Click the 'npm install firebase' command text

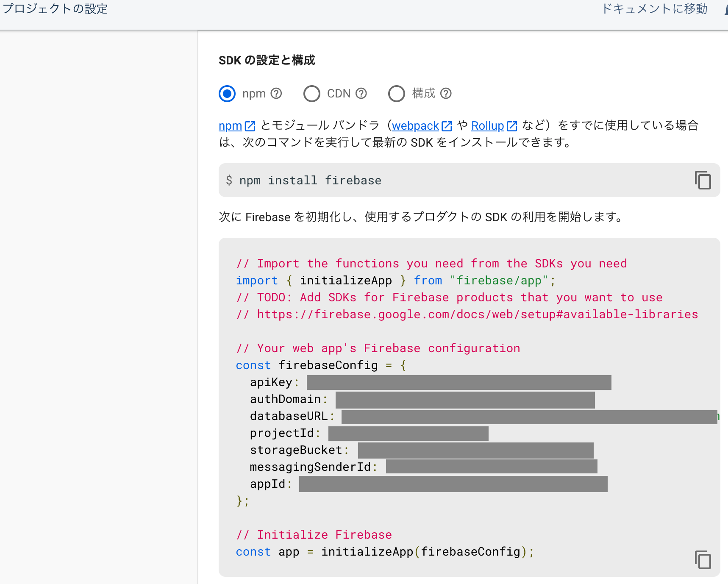coord(310,181)
